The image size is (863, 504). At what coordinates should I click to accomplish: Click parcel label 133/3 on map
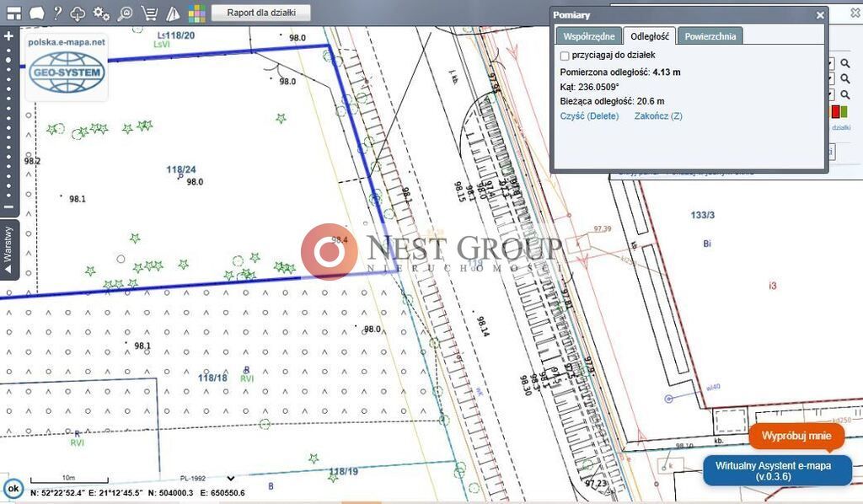click(x=703, y=215)
